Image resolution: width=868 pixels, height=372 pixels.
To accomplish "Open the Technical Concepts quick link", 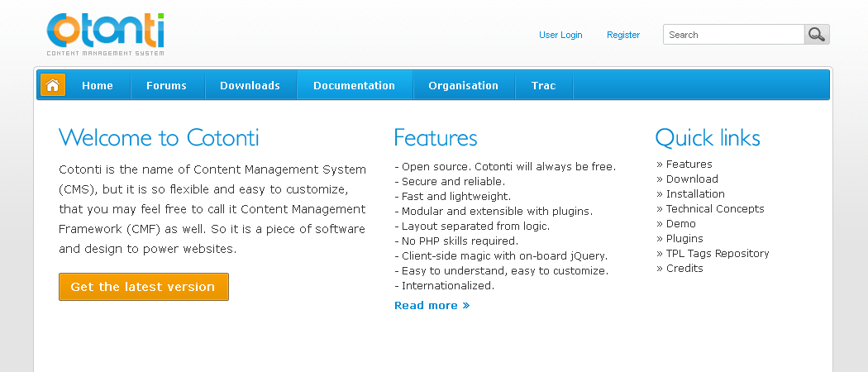I will [x=715, y=208].
